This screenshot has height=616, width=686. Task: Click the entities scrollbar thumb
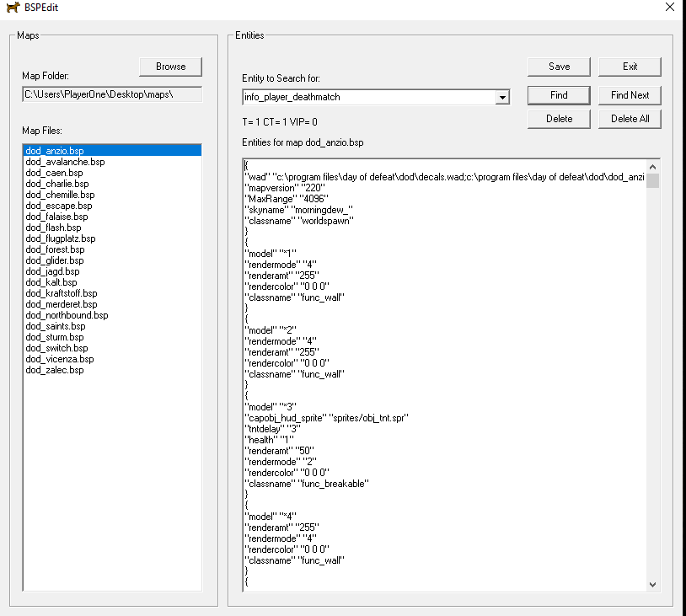653,180
